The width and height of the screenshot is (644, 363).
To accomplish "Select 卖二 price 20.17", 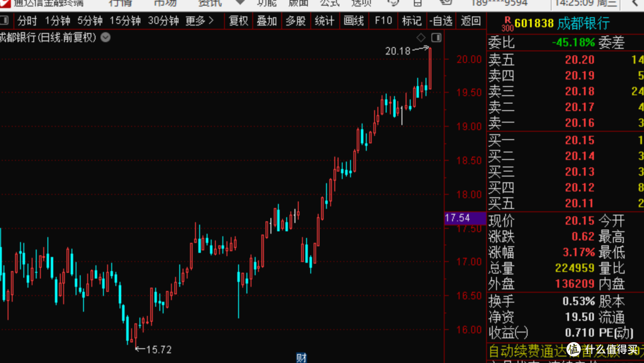I will pos(580,107).
